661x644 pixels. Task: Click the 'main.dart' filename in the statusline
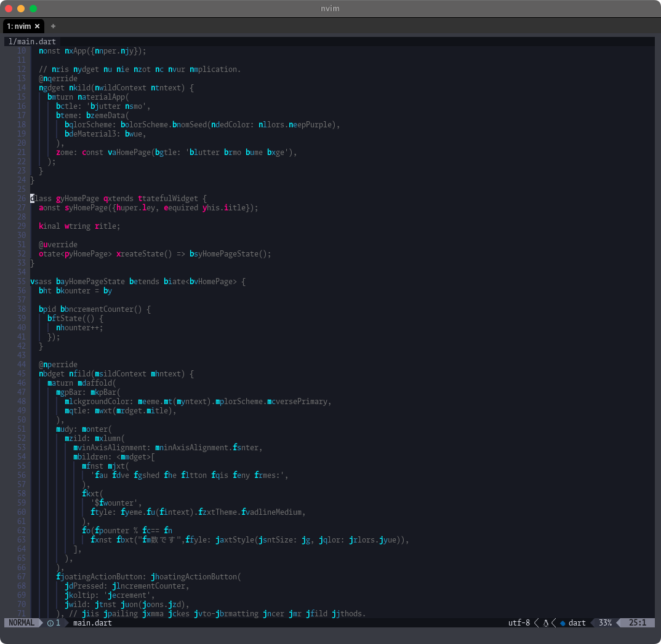[92, 622]
